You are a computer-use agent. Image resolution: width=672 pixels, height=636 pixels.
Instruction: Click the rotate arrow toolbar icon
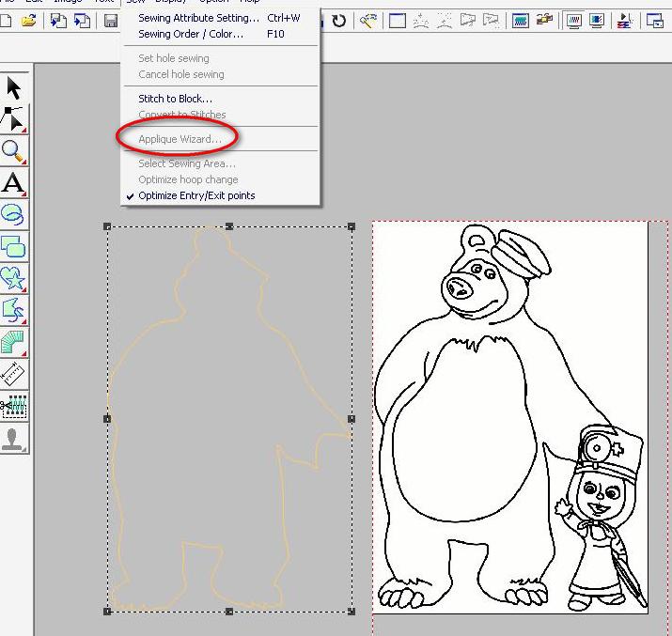(x=338, y=21)
